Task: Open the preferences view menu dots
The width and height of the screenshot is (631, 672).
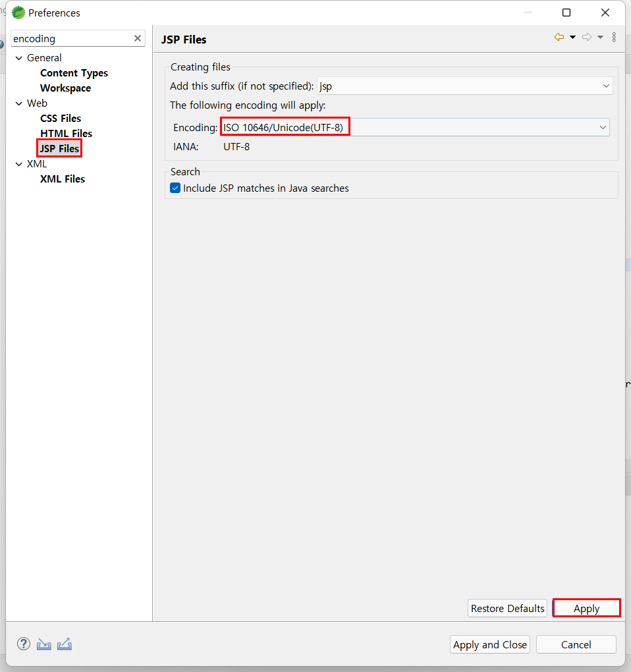Action: (615, 38)
